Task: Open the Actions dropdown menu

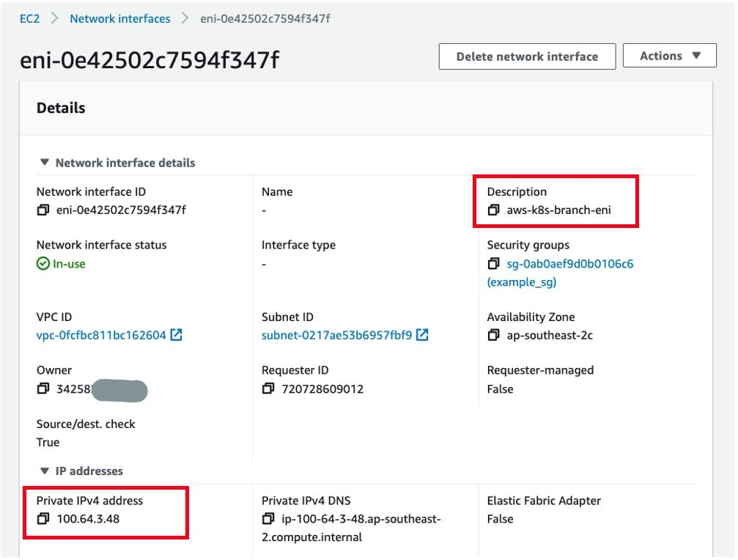Action: [669, 56]
